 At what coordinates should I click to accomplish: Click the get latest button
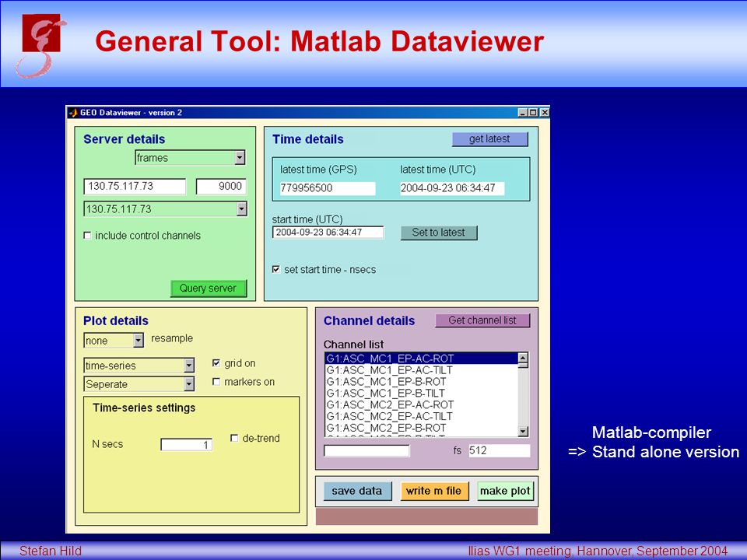point(489,138)
